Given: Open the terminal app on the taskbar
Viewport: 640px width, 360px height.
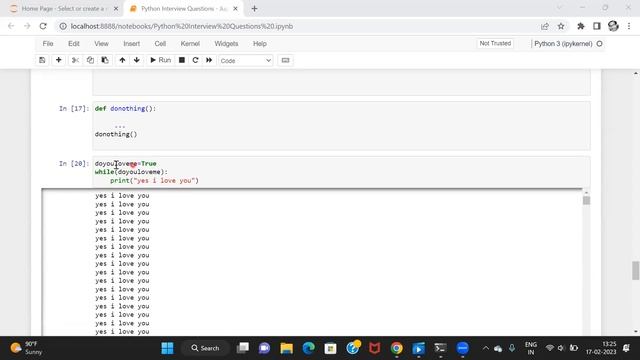Looking at the screenshot, I should click(440, 348).
